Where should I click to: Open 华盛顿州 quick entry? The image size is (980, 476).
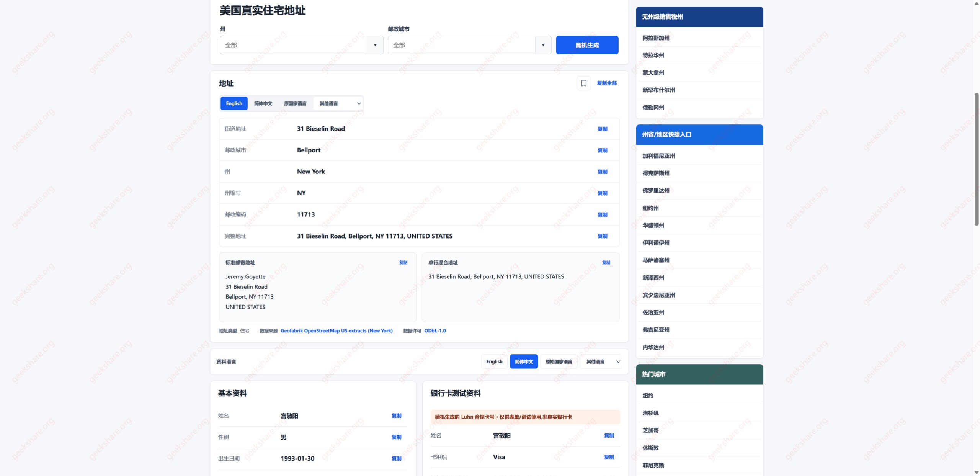pyautogui.click(x=653, y=226)
